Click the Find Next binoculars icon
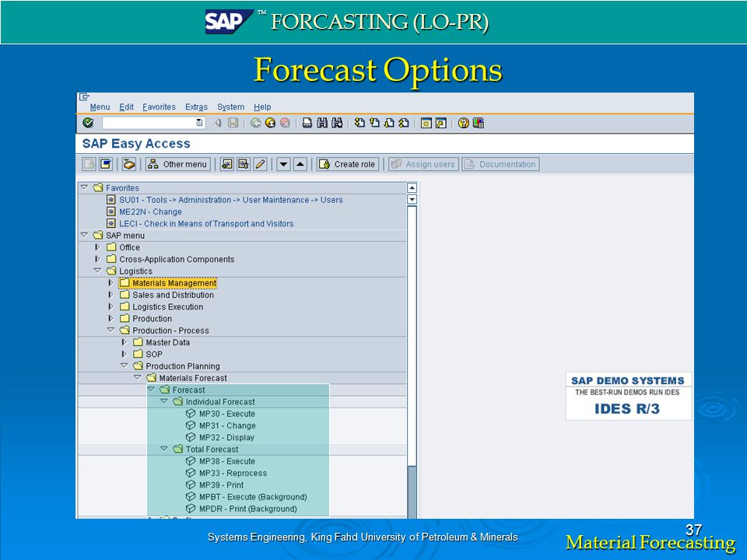This screenshot has height=560, width=747. [337, 123]
